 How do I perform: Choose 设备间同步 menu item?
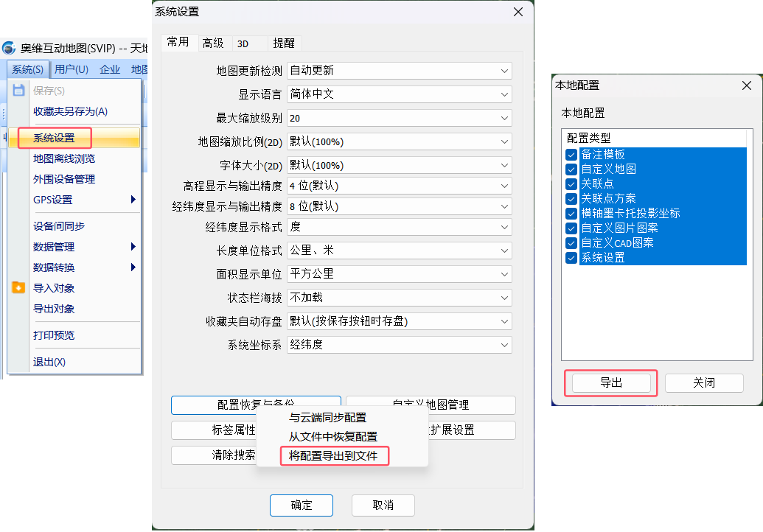[74, 226]
